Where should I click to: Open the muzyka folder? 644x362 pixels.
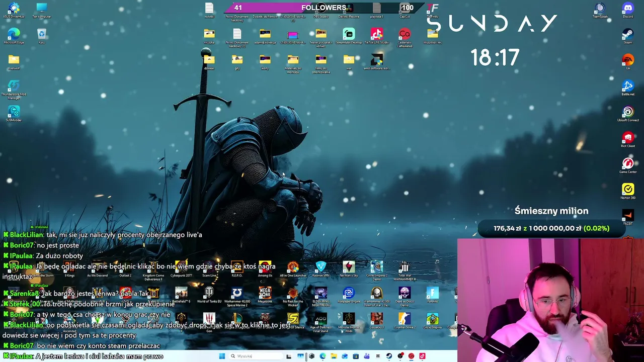pyautogui.click(x=209, y=37)
